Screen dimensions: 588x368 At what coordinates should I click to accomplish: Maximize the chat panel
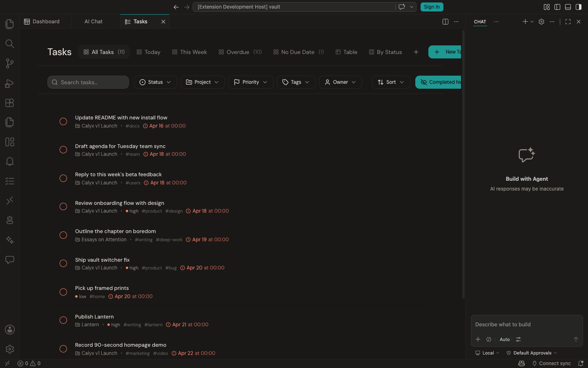point(568,22)
